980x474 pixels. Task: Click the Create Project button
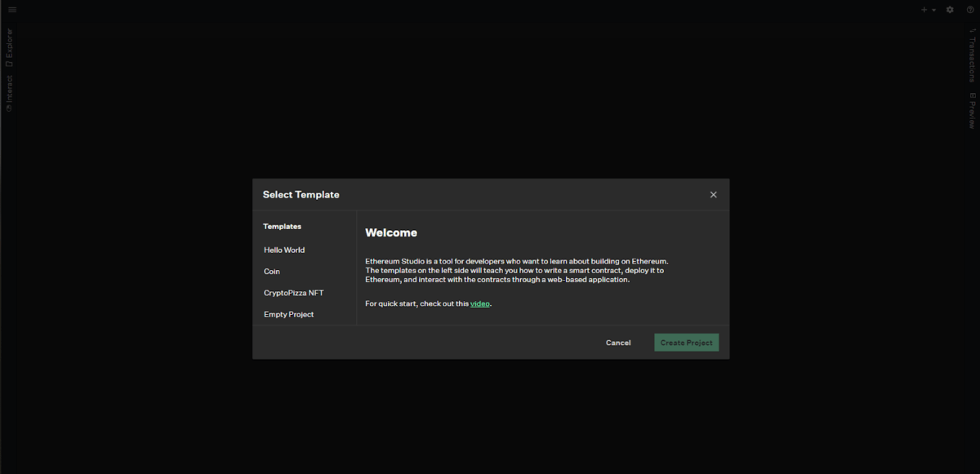pos(686,343)
